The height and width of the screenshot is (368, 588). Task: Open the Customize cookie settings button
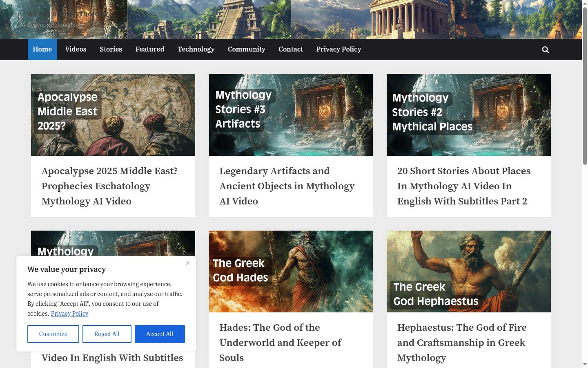[x=53, y=334]
